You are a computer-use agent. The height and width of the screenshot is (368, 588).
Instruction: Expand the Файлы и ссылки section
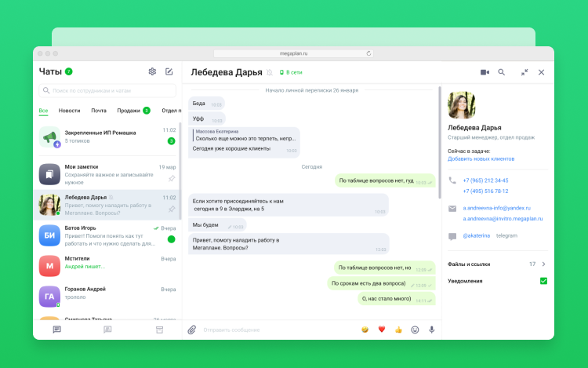[x=543, y=264]
